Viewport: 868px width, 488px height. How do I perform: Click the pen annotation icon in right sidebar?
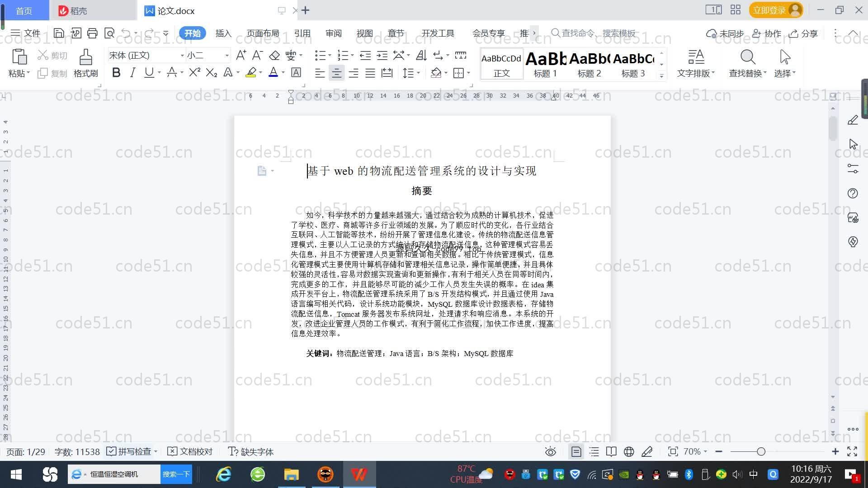click(x=853, y=120)
